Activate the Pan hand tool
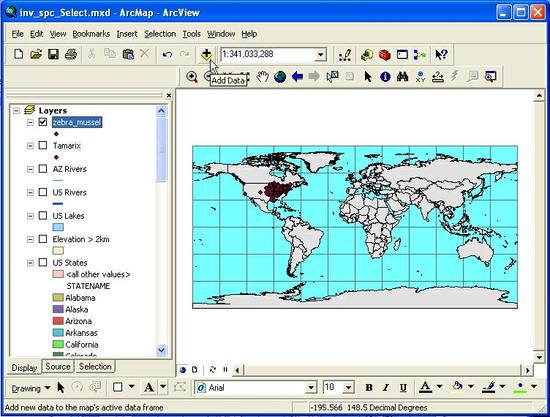 (262, 76)
